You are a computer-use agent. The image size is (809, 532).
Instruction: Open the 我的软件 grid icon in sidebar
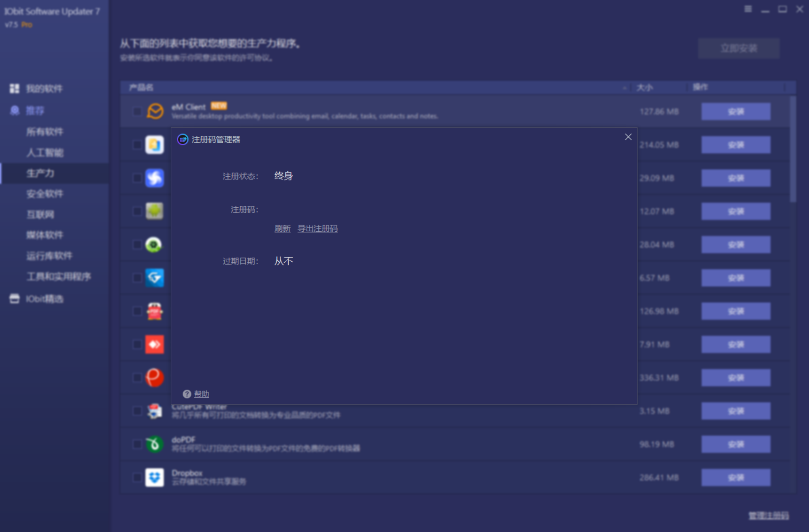15,89
